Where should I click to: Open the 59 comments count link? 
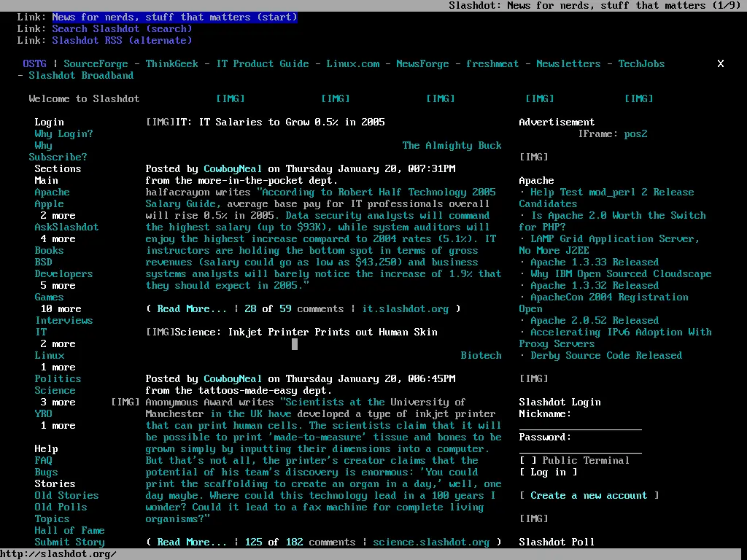[x=285, y=308]
